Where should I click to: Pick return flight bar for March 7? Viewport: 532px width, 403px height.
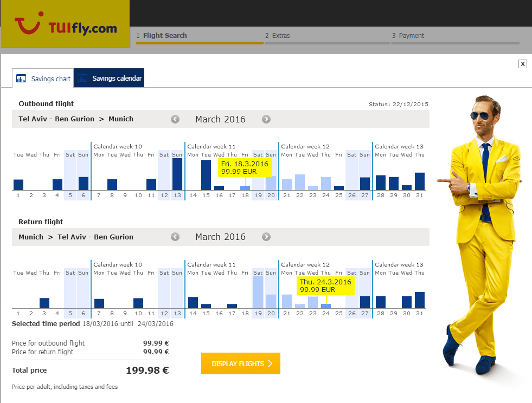99,303
